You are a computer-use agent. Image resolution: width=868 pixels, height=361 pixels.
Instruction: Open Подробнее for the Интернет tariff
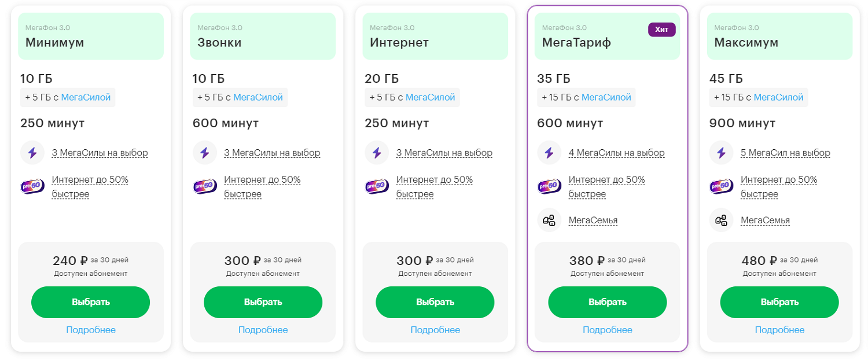(x=435, y=330)
